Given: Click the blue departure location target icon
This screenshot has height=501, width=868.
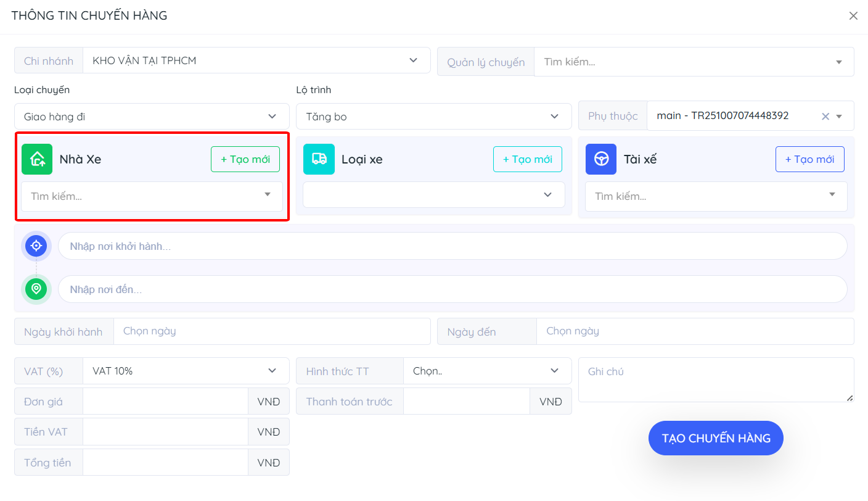Looking at the screenshot, I should click(36, 246).
